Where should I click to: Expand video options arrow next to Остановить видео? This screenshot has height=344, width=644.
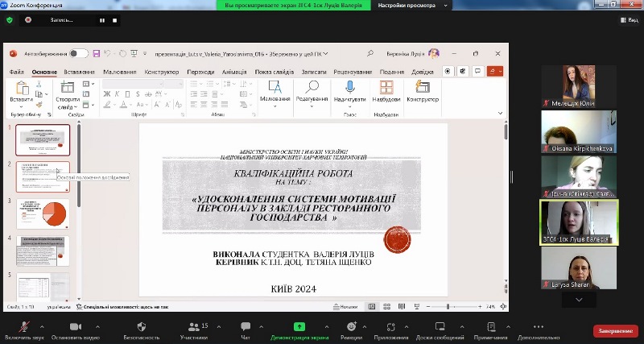[x=97, y=327]
